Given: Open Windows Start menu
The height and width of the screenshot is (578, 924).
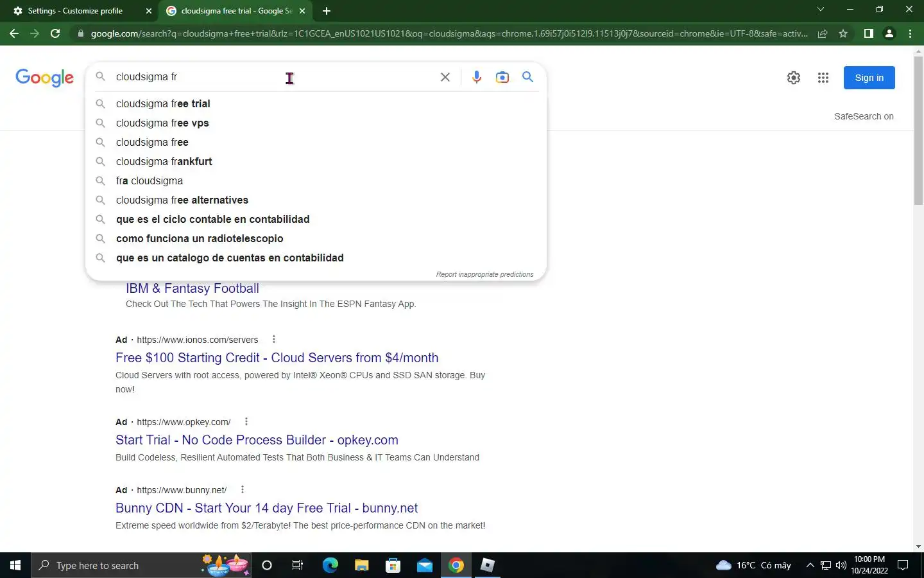Looking at the screenshot, I should (15, 565).
